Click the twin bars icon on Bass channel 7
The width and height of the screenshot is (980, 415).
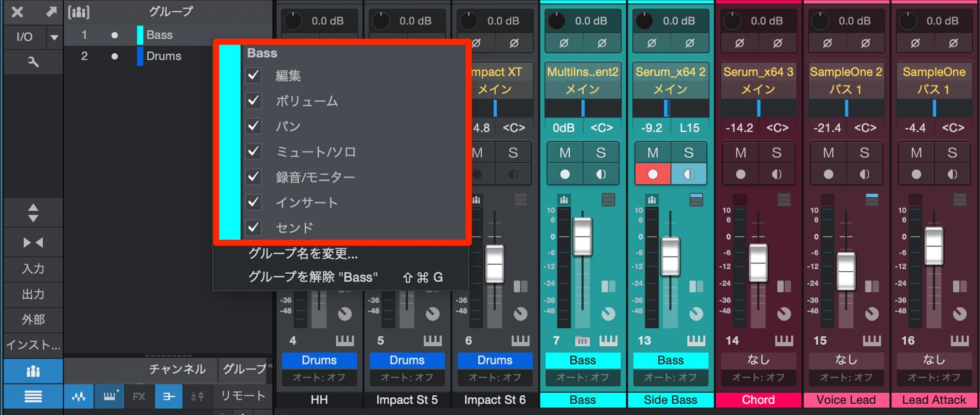coord(608,287)
